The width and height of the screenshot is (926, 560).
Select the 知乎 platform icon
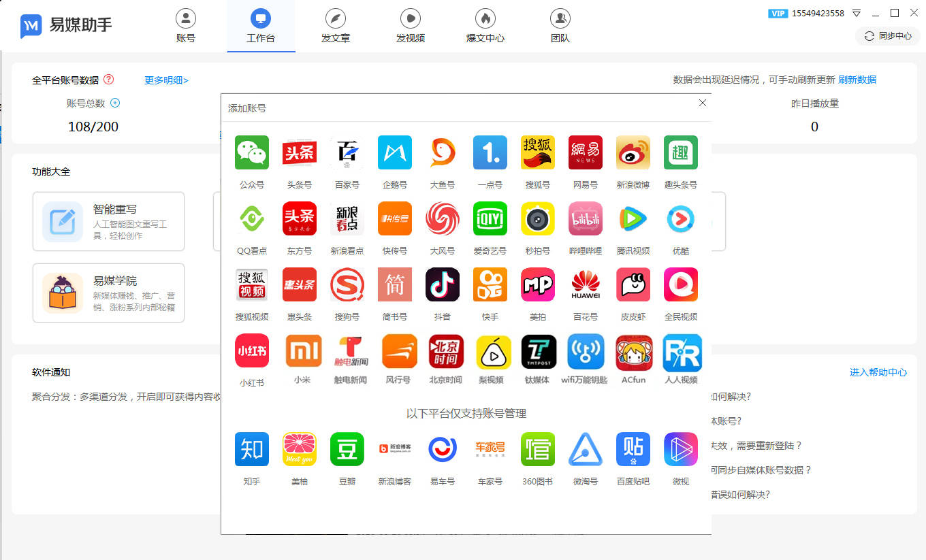pyautogui.click(x=252, y=449)
